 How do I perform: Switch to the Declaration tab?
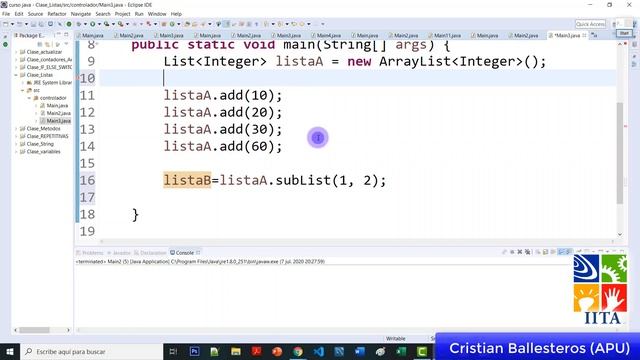150,253
